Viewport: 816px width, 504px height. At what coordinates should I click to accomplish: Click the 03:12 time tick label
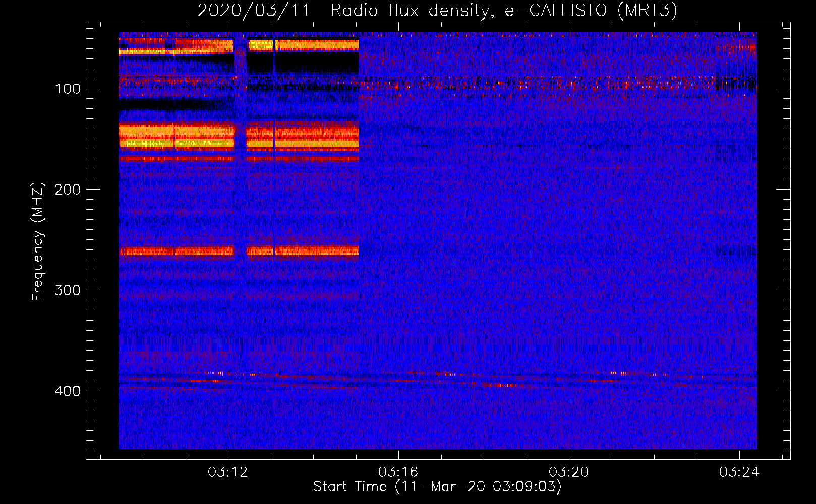point(228,472)
